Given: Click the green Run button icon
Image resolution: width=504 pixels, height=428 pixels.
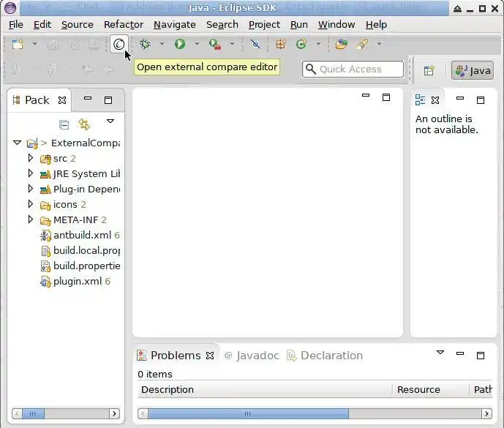Looking at the screenshot, I should pyautogui.click(x=180, y=44).
